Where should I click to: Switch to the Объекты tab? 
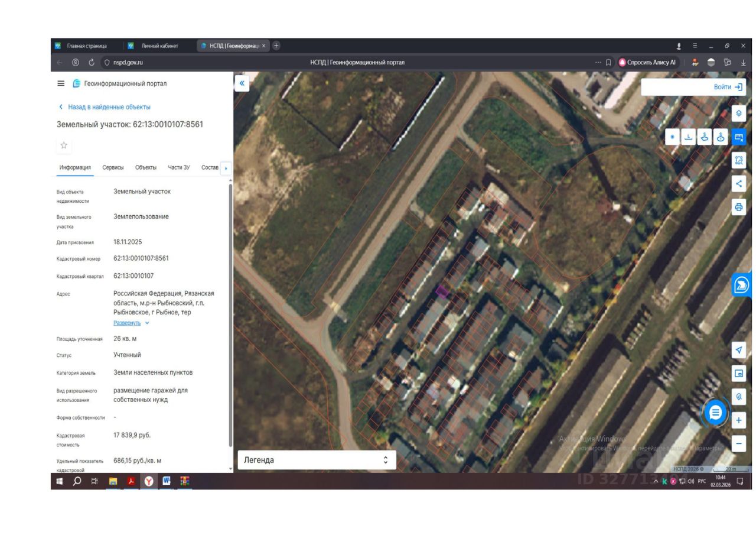point(146,168)
